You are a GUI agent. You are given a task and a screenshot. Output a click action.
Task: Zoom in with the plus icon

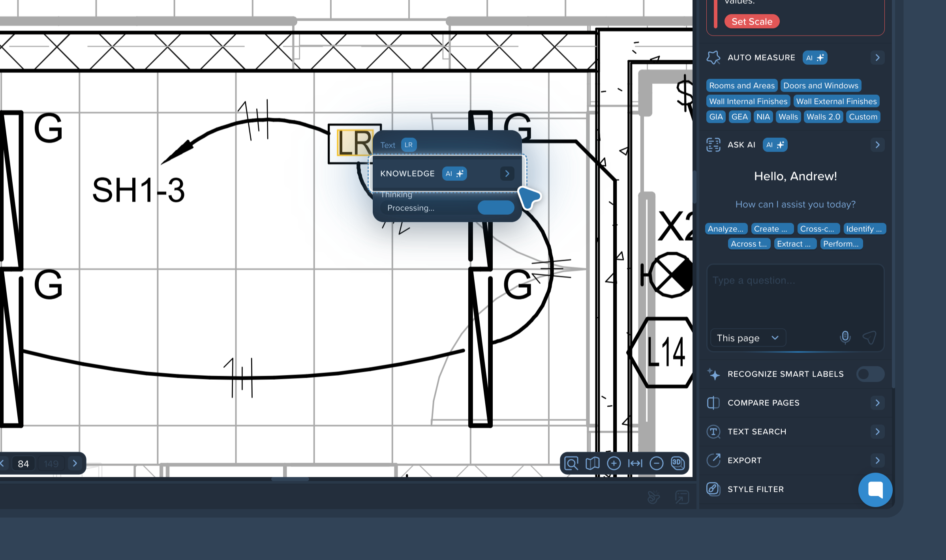pos(614,463)
